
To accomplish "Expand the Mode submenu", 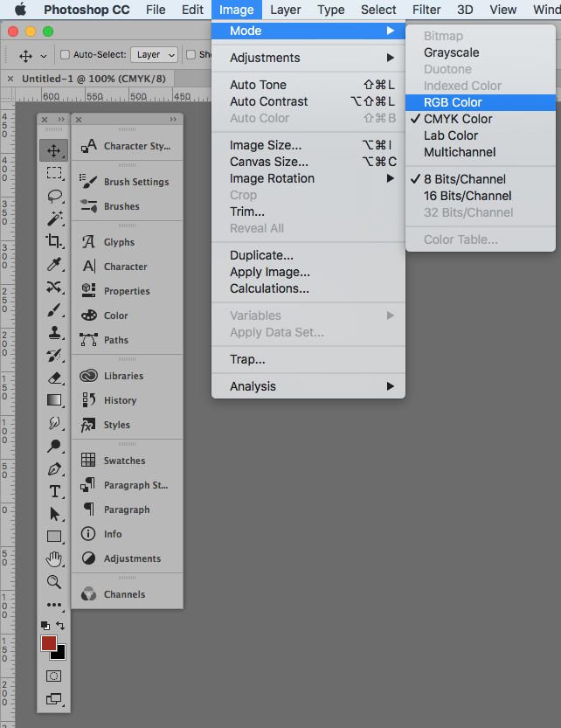I will coord(308,31).
